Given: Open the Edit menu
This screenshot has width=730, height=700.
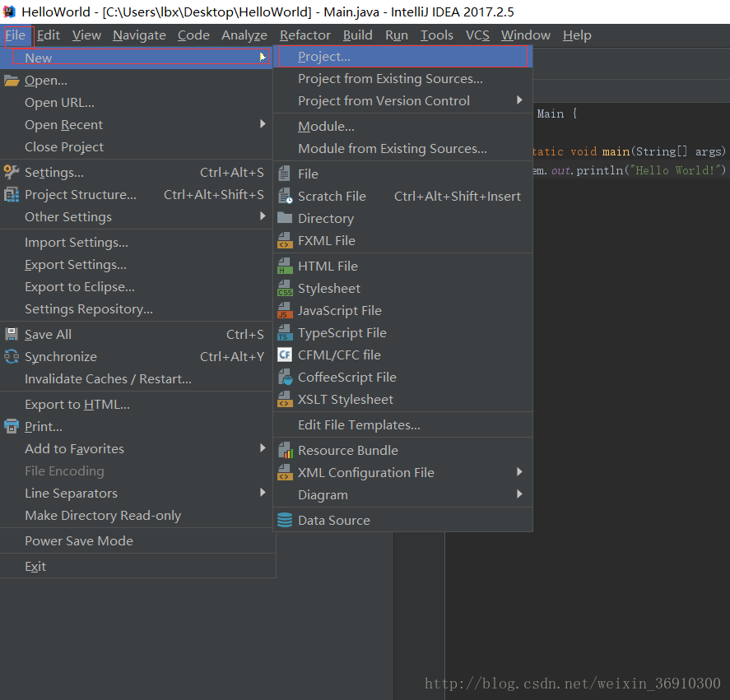Looking at the screenshot, I should click(49, 35).
